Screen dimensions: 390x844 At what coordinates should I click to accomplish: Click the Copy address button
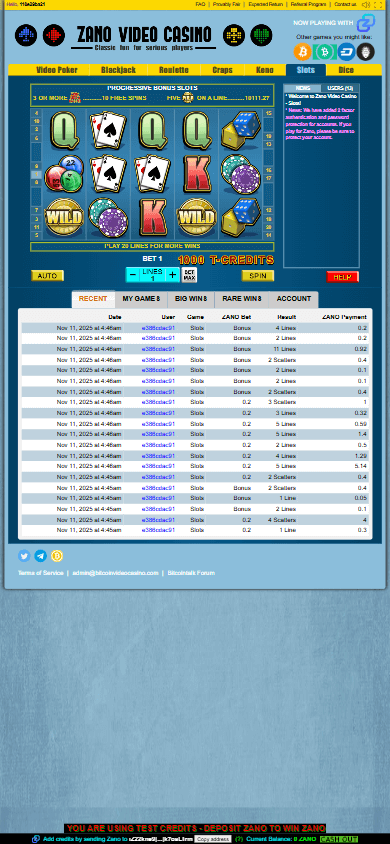(212, 839)
